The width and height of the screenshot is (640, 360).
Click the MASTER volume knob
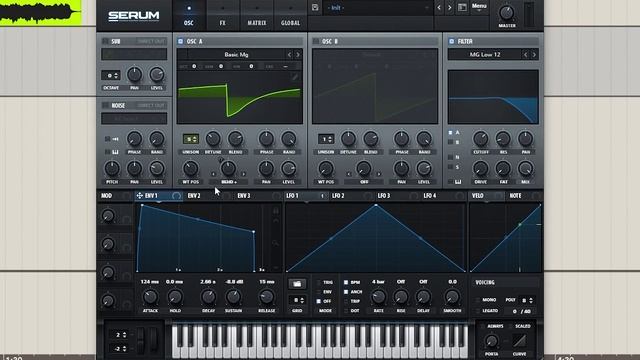507,13
